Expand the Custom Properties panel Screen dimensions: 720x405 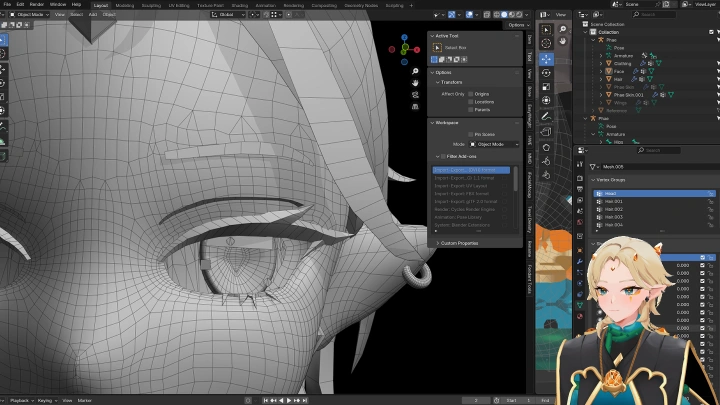[438, 243]
